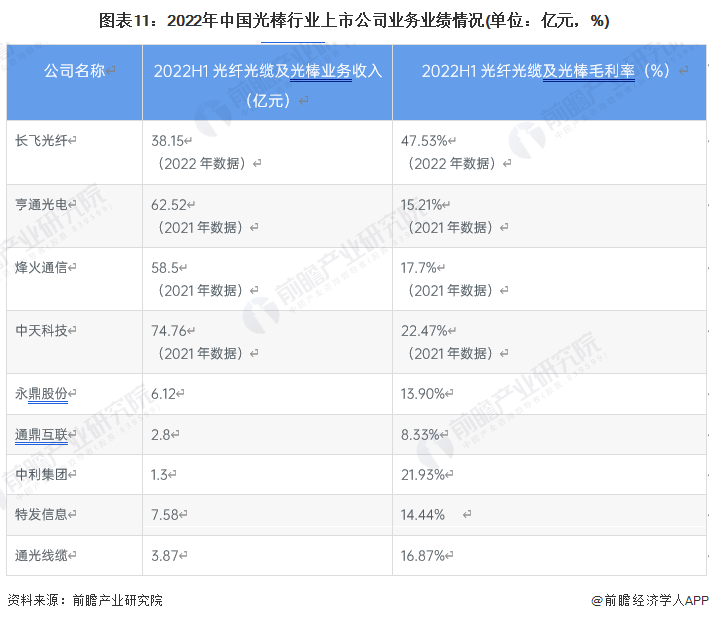Click the 通光线缆 company cell
This screenshot has width=709, height=621.
(x=75, y=555)
